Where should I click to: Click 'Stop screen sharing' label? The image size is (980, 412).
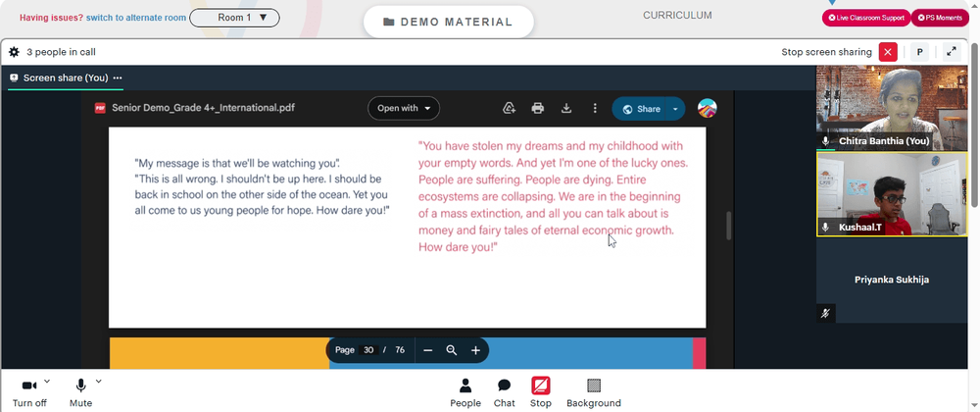coord(826,52)
